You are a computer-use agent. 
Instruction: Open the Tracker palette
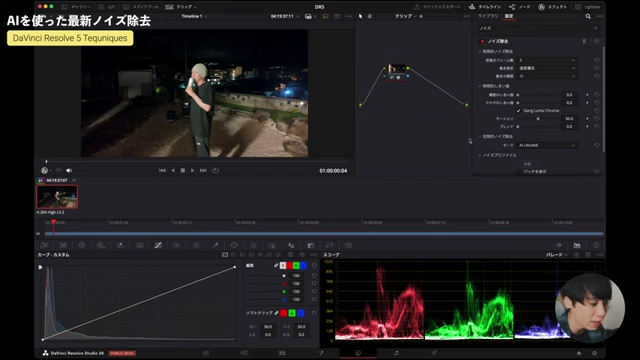point(253,245)
